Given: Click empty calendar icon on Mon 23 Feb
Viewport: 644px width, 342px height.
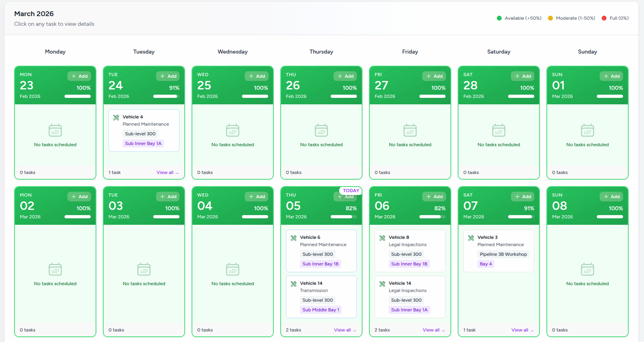Looking at the screenshot, I should click(x=55, y=131).
